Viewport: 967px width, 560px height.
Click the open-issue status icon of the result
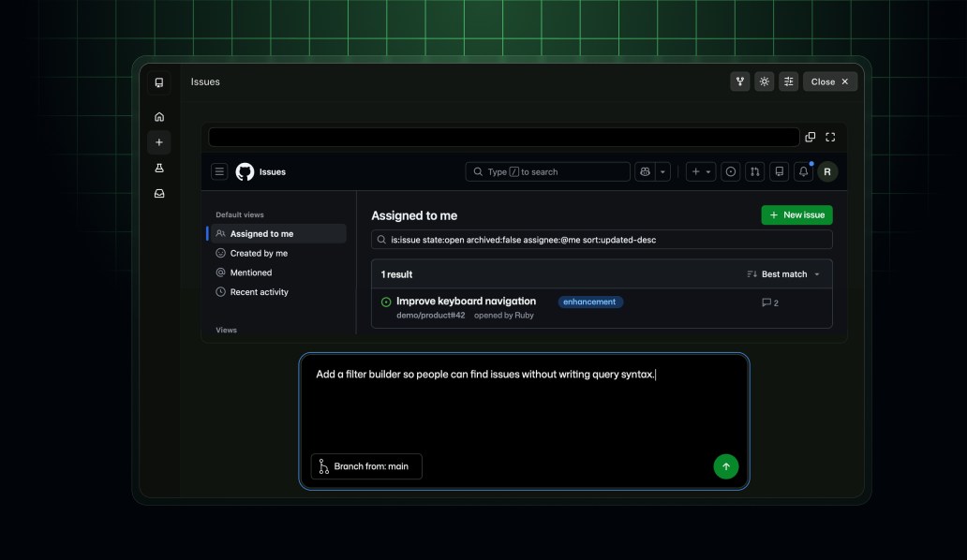(x=386, y=302)
